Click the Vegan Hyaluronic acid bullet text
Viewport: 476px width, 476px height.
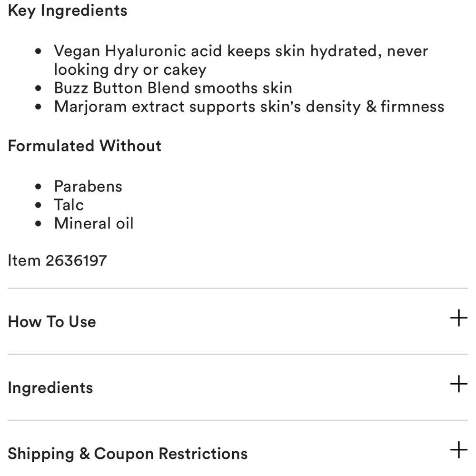pos(241,60)
